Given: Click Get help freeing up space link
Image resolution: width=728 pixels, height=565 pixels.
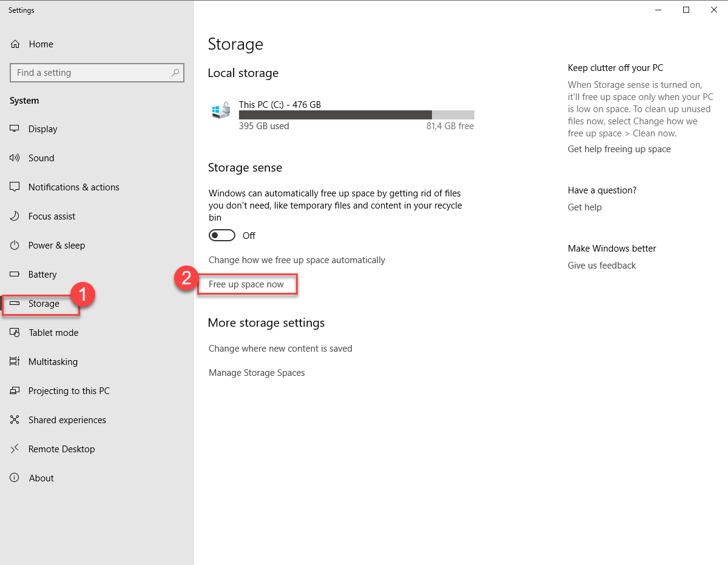Looking at the screenshot, I should [x=619, y=149].
